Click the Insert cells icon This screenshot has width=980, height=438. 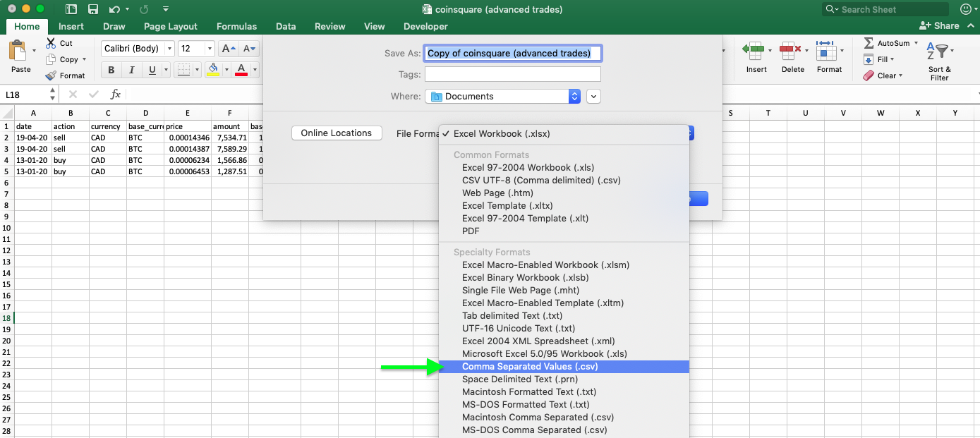(x=754, y=51)
